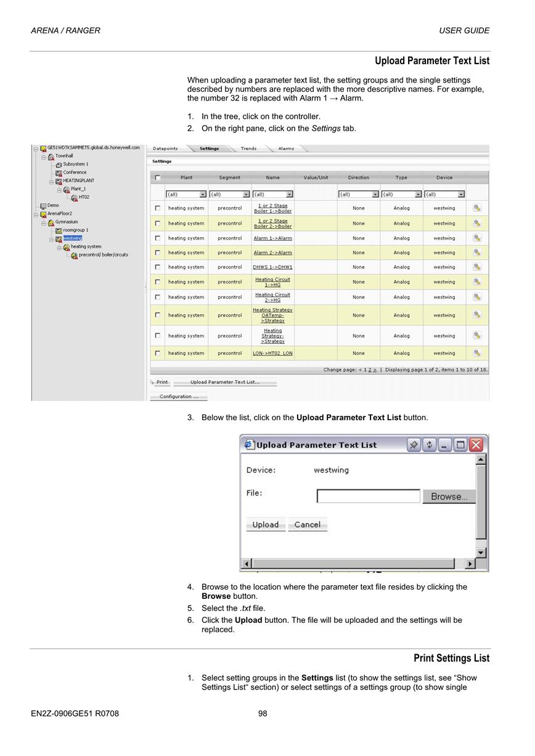Collapse the westwing tree node
535x756 pixels.
tap(52, 238)
